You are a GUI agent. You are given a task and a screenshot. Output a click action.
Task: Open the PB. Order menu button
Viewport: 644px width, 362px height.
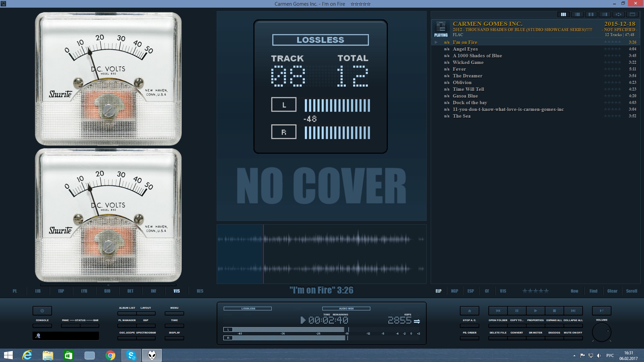point(469,338)
